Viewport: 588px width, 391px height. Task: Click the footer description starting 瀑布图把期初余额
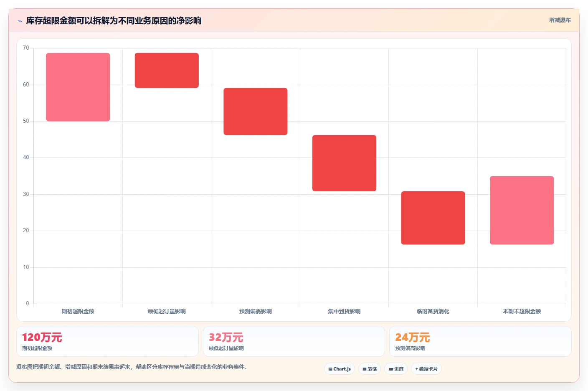coord(132,367)
